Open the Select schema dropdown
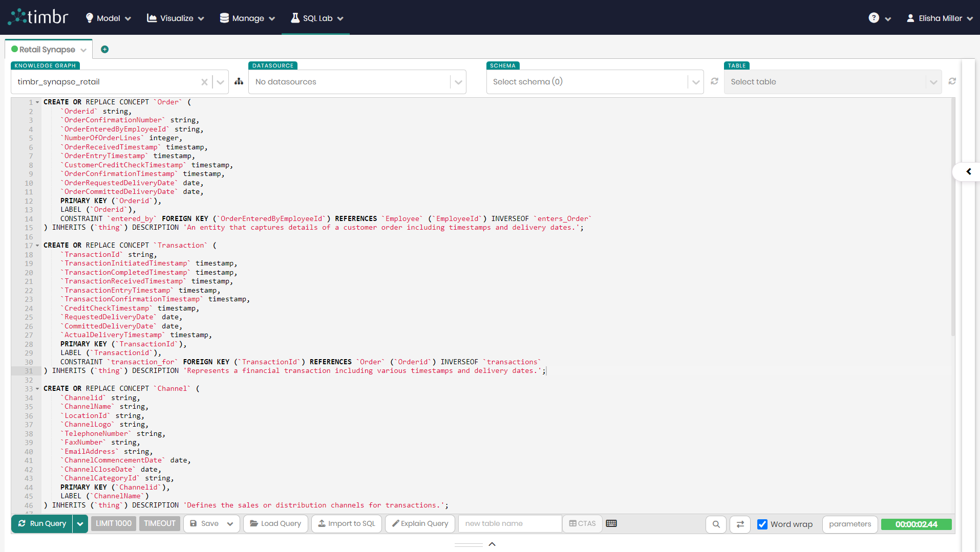 pyautogui.click(x=594, y=82)
